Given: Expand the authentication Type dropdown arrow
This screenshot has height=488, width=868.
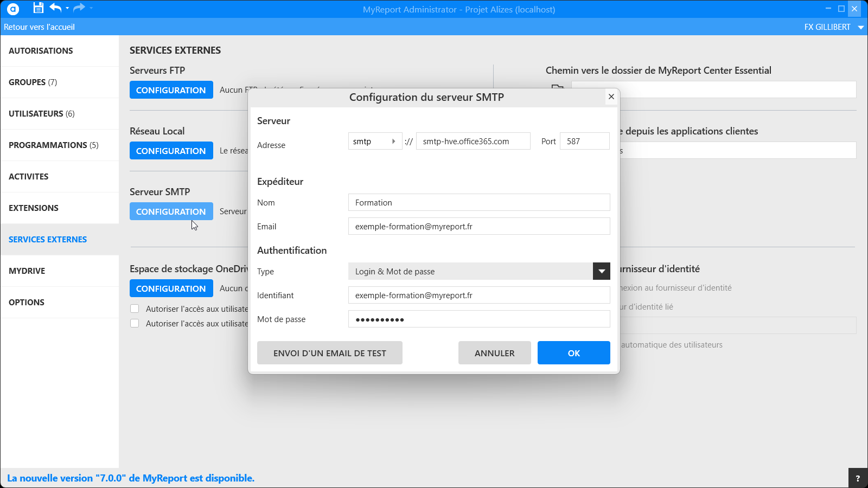Looking at the screenshot, I should (x=601, y=271).
